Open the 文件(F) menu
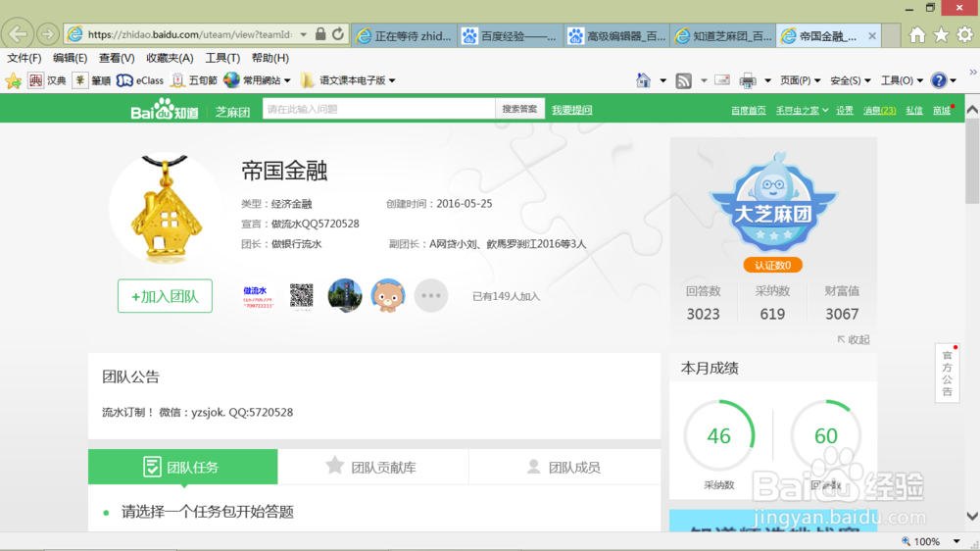The image size is (980, 551). click(24, 58)
